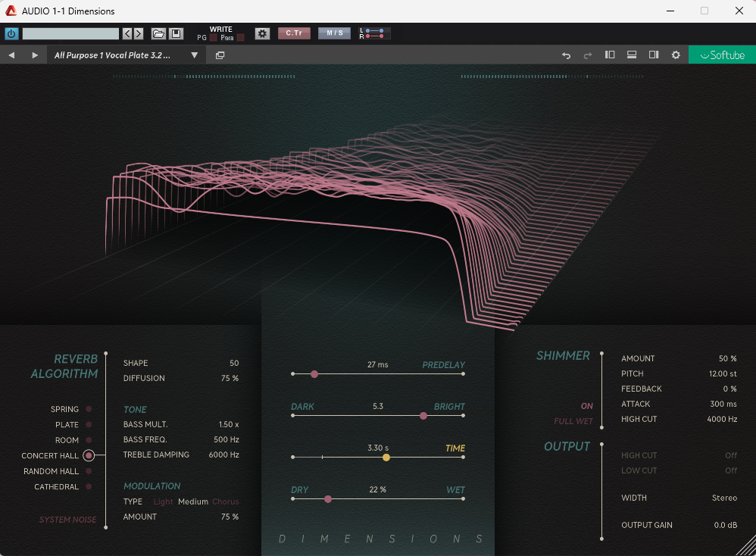Toggle the WRITE Para checkbox
Screen dimensions: 756x556
(x=241, y=38)
